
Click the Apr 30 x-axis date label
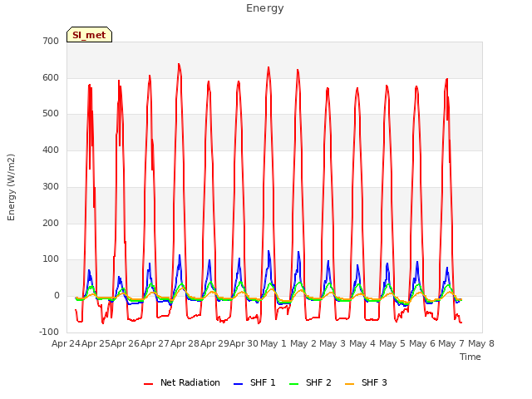click(244, 343)
